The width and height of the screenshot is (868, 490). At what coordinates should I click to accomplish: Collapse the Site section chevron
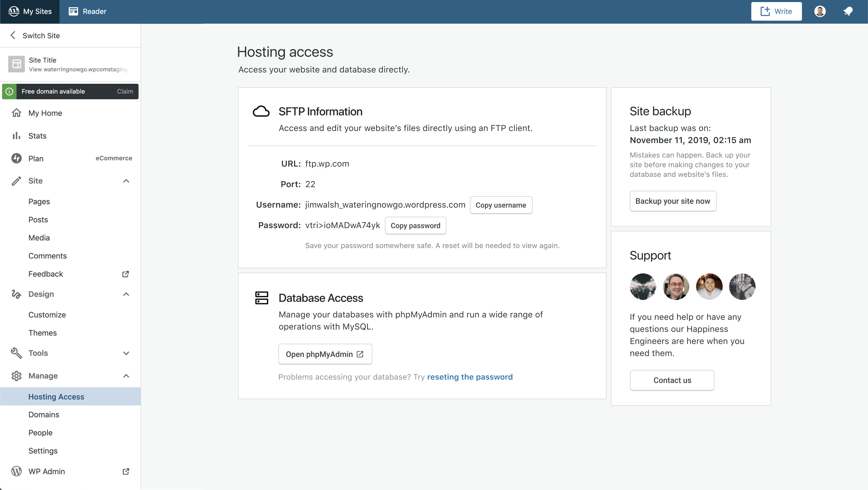126,181
